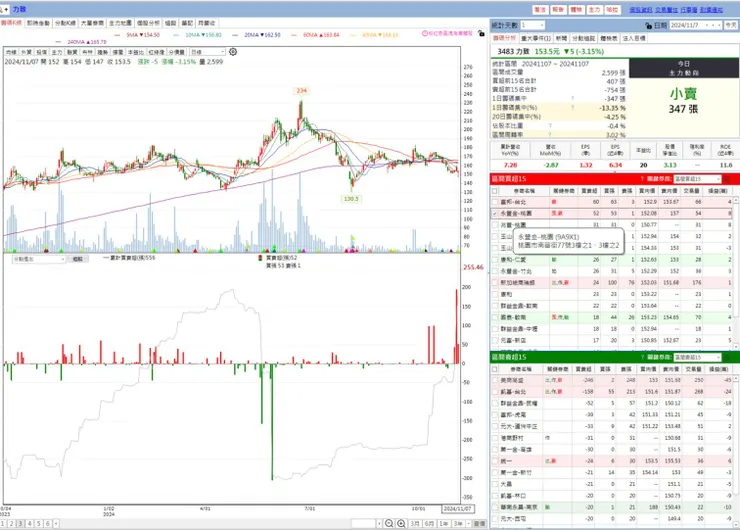Toggle select-all checkbox in sell table header

(495, 369)
